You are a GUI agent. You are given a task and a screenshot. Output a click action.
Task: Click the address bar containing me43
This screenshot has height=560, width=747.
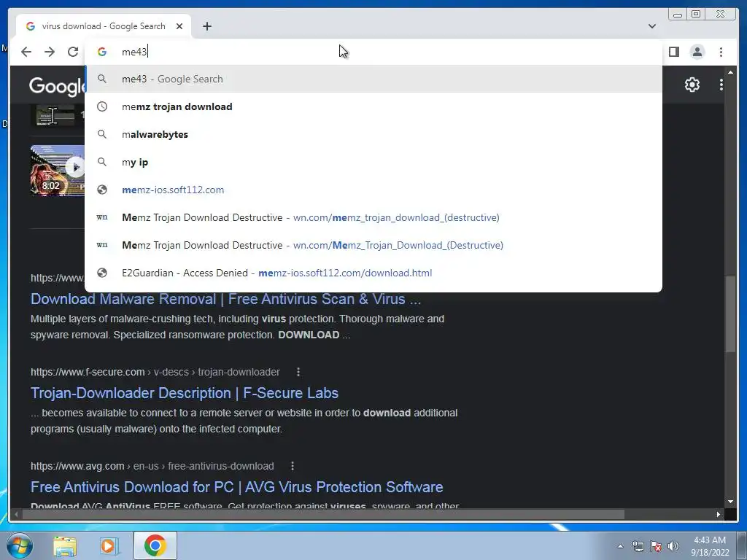point(373,52)
